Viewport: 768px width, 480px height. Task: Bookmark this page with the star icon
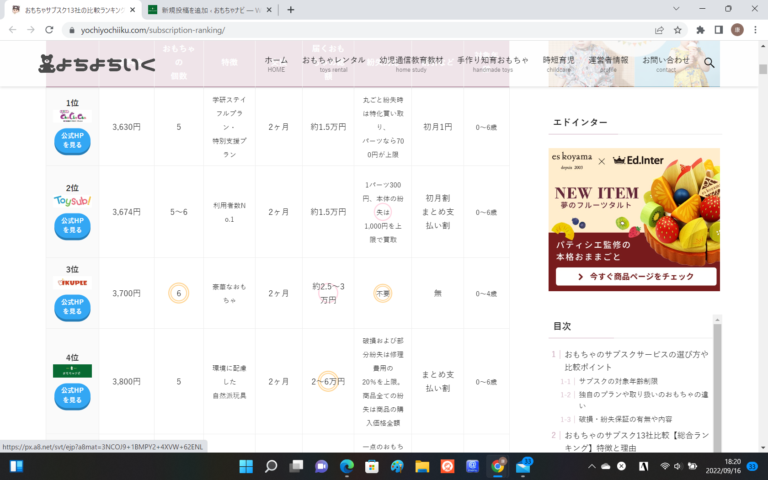click(x=677, y=30)
